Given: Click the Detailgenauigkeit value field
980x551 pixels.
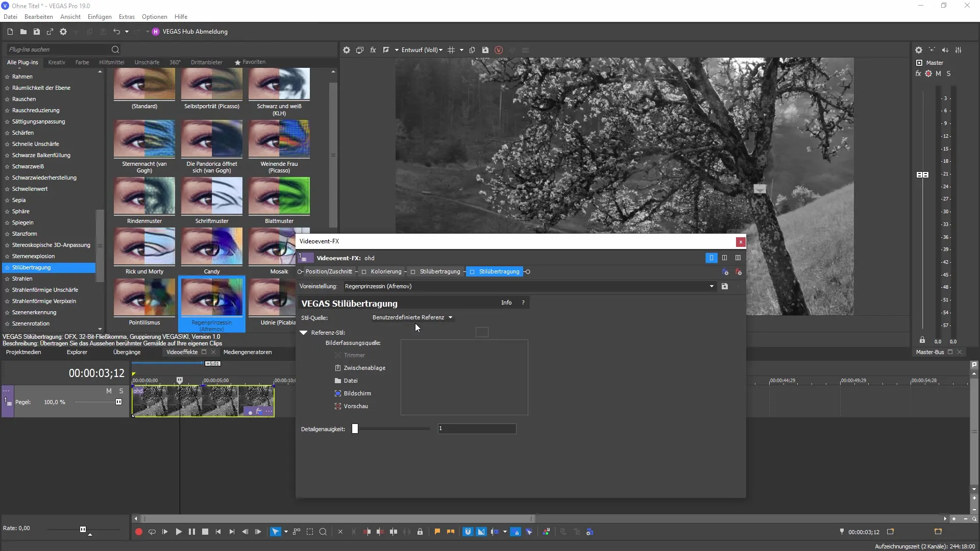Looking at the screenshot, I should coord(477,429).
